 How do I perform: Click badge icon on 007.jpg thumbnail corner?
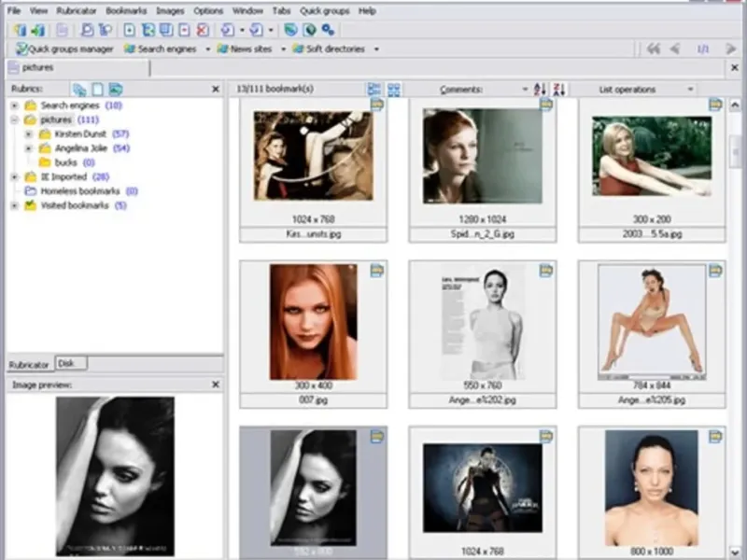(x=376, y=271)
